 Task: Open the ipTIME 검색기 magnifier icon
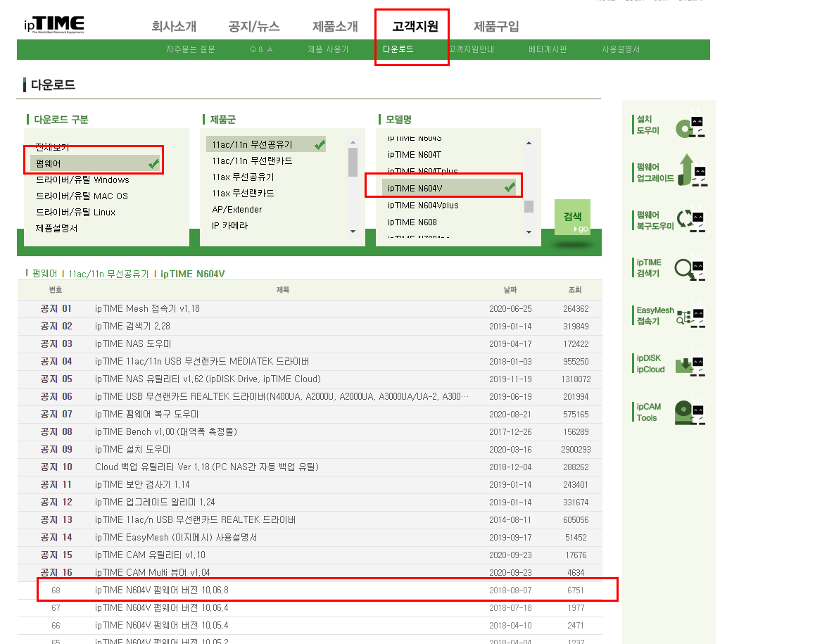tap(689, 269)
